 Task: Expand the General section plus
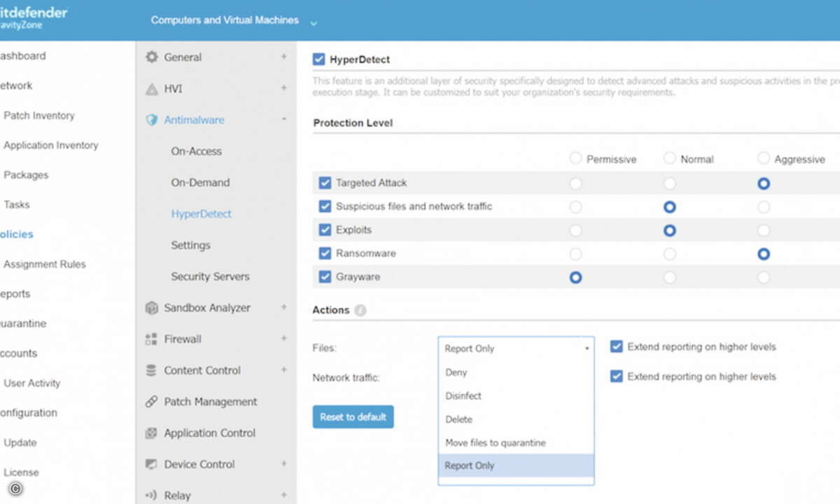pos(283,57)
